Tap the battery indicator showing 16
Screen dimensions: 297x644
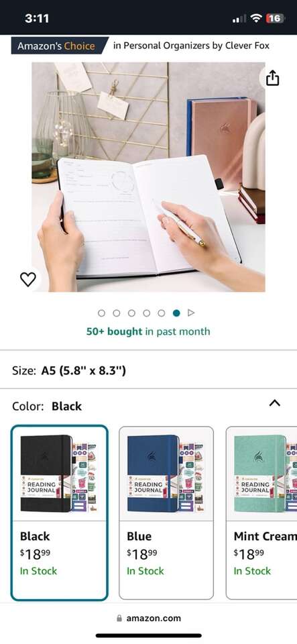276,18
